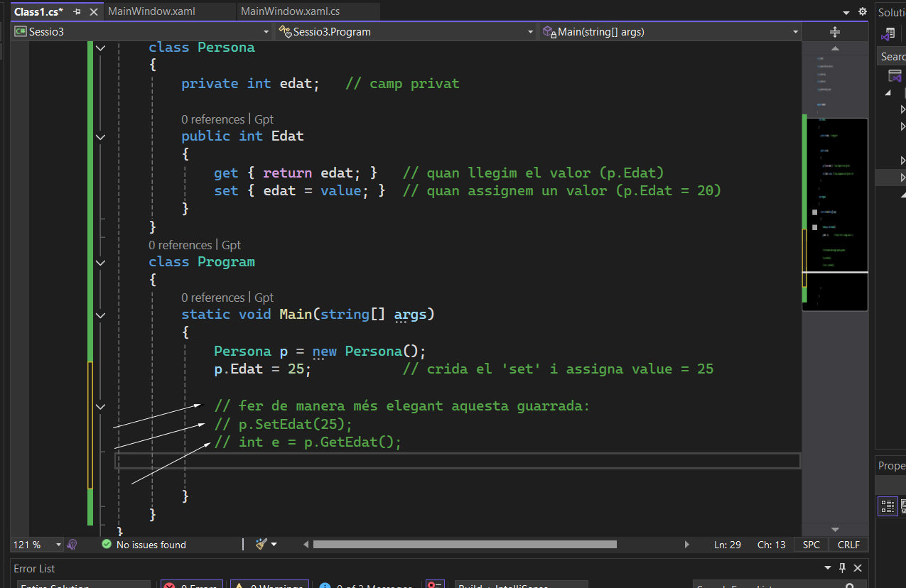Click the No issues found status icon

107,545
